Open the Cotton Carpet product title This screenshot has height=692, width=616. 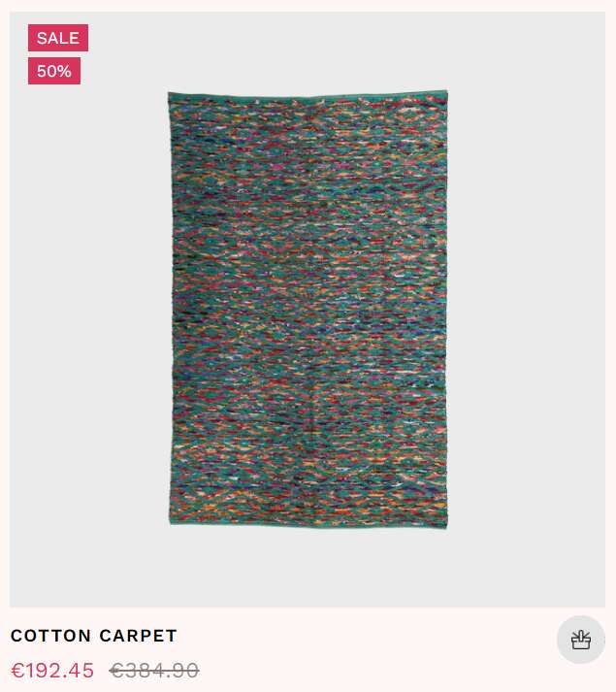pyautogui.click(x=93, y=636)
